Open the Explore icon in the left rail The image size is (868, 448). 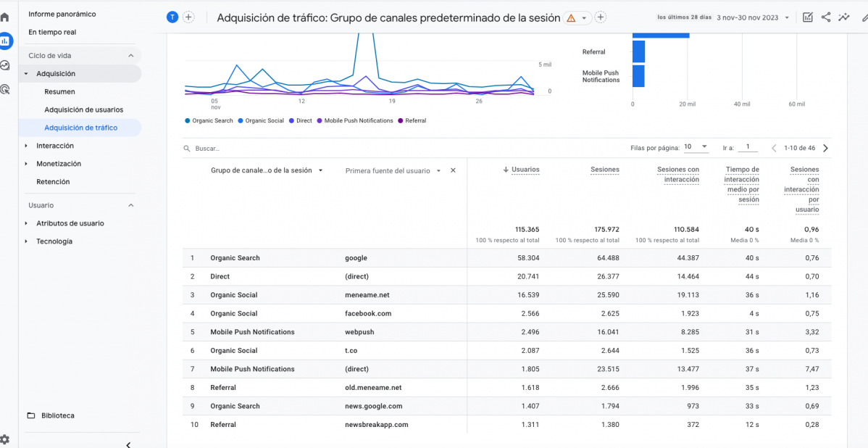4,65
